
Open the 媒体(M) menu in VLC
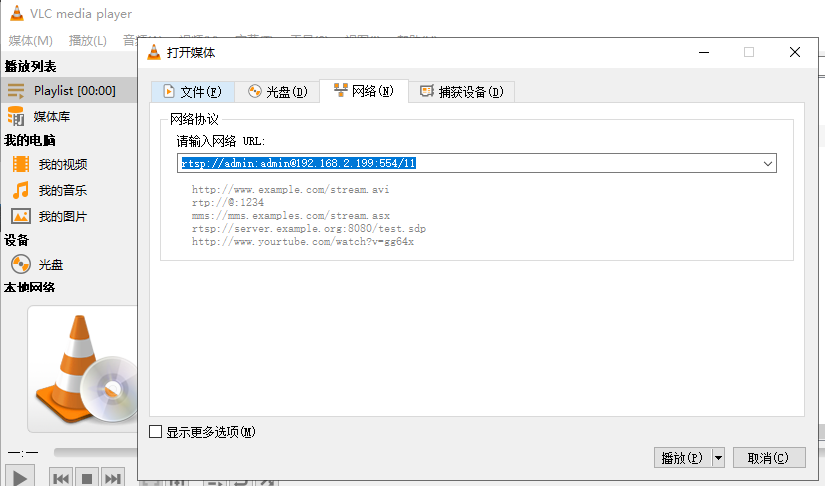point(31,40)
